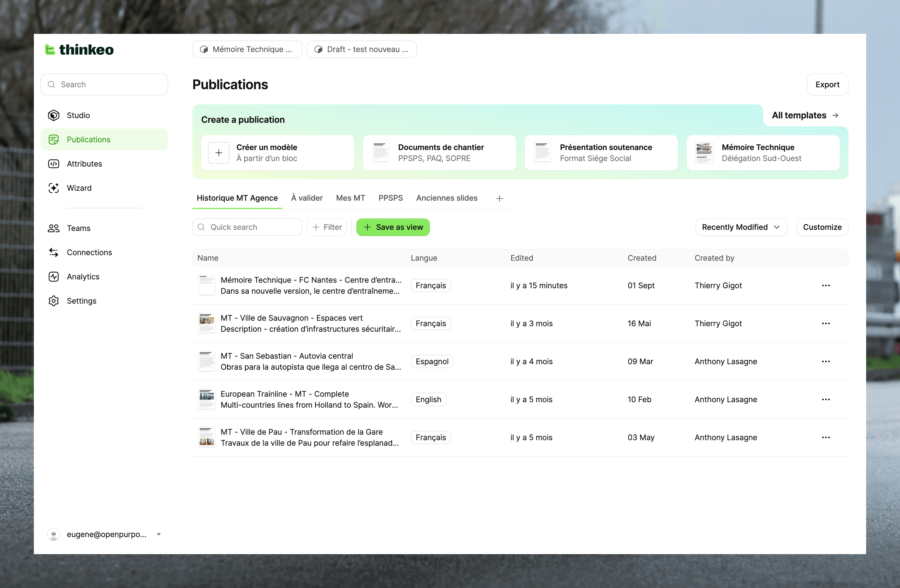Open Connections arrows icon
This screenshot has height=588, width=900.
click(54, 252)
